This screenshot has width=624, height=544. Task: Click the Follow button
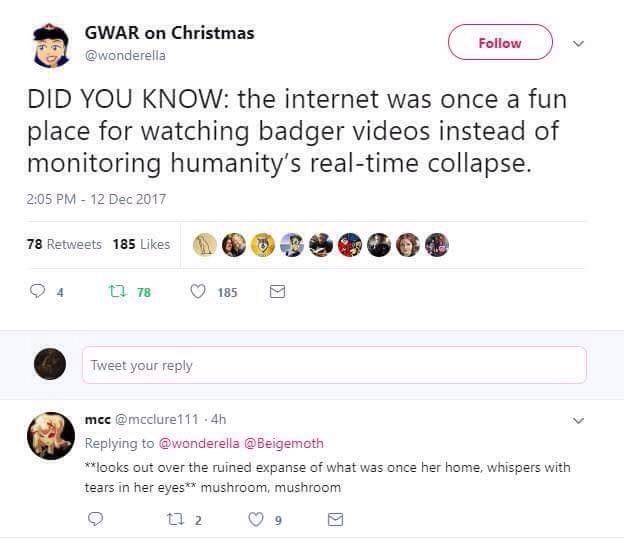(500, 43)
